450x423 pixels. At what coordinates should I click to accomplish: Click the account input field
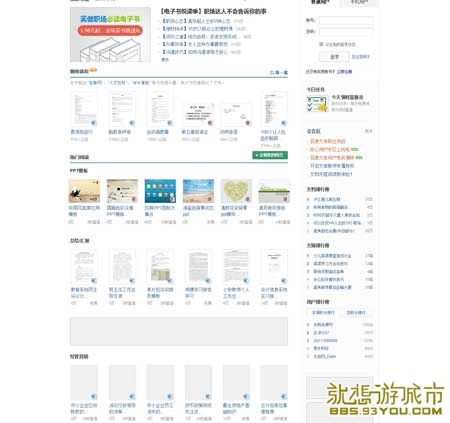[346, 21]
